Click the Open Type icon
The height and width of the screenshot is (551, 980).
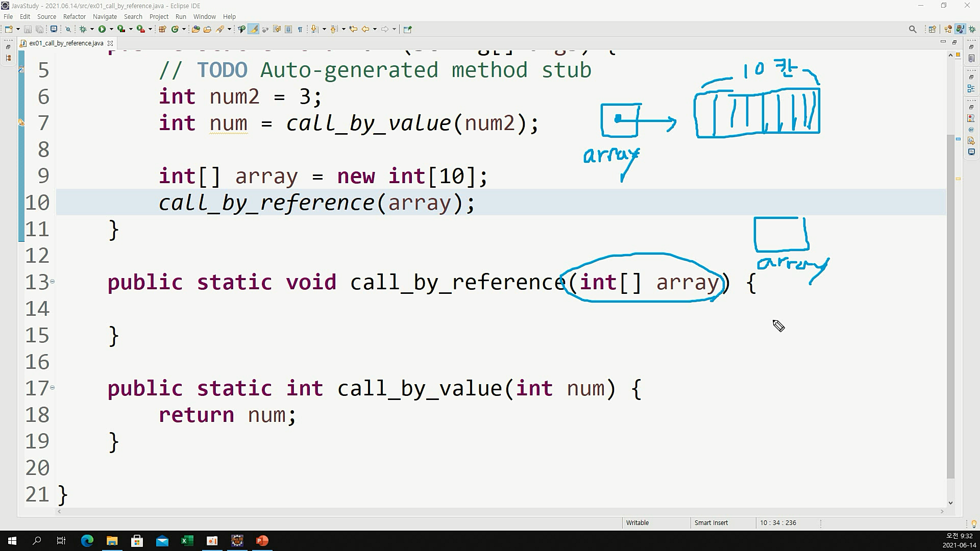click(195, 29)
